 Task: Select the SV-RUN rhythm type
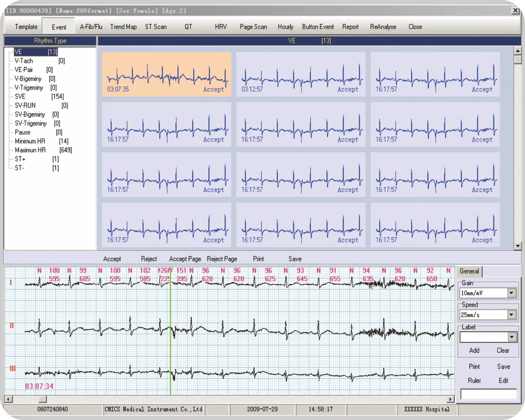coord(41,105)
